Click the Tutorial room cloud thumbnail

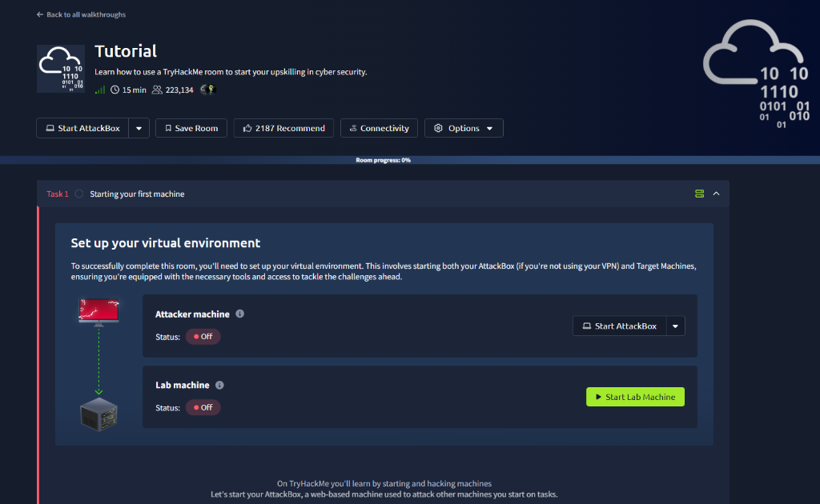pyautogui.click(x=61, y=69)
